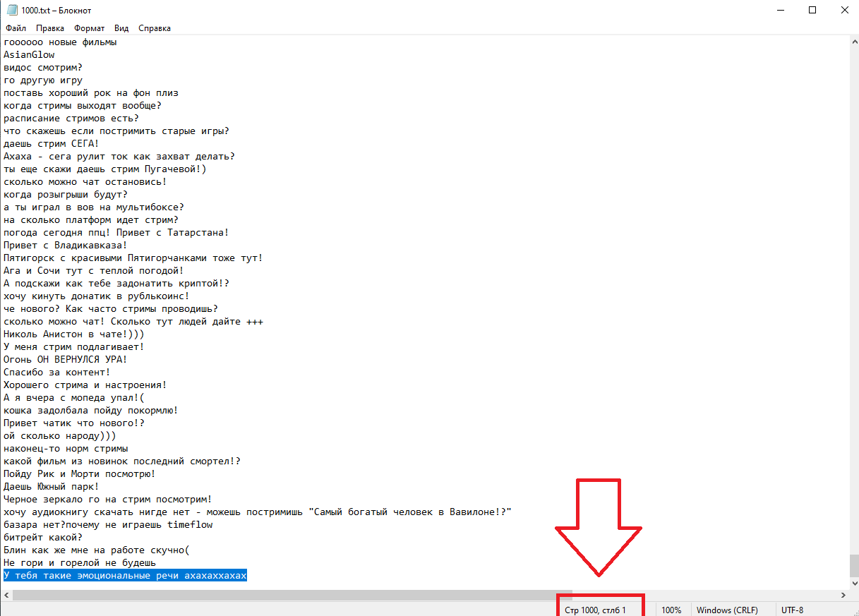Click line 'наконец-то норм стримы'
Screen dimensions: 859x616
tap(66, 448)
